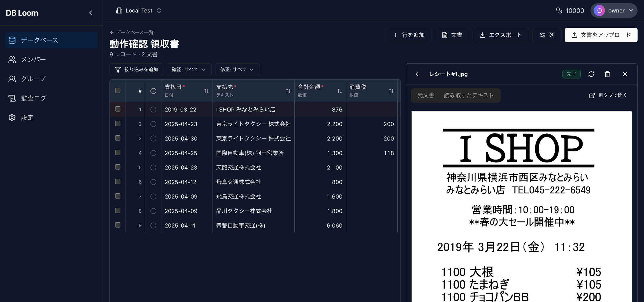Sort by the 合計金額 column arrows

(340, 91)
